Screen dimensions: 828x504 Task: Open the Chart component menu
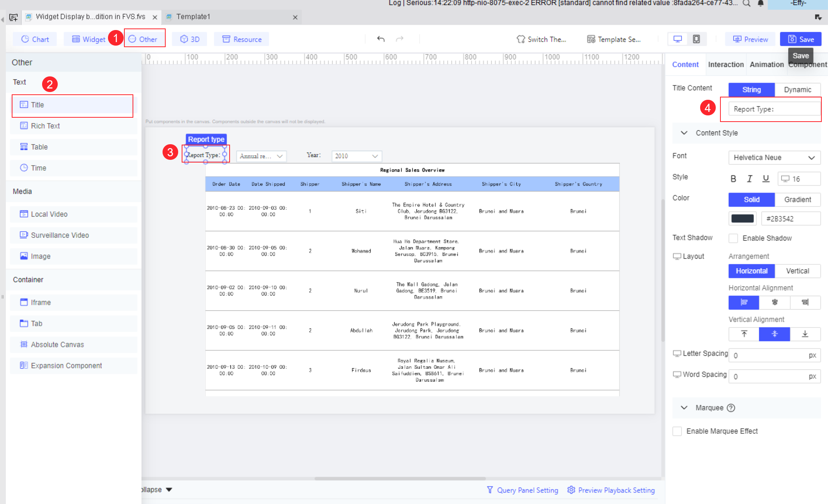(x=35, y=39)
